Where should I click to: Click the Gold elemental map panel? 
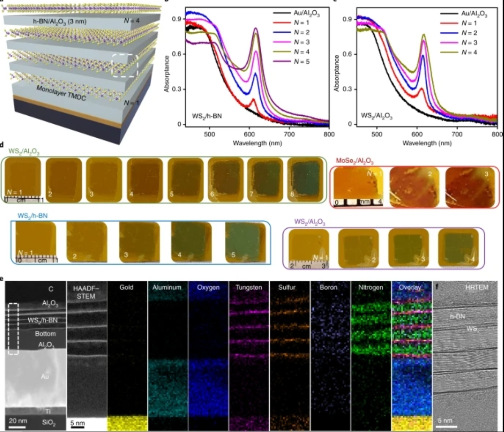[127, 354]
